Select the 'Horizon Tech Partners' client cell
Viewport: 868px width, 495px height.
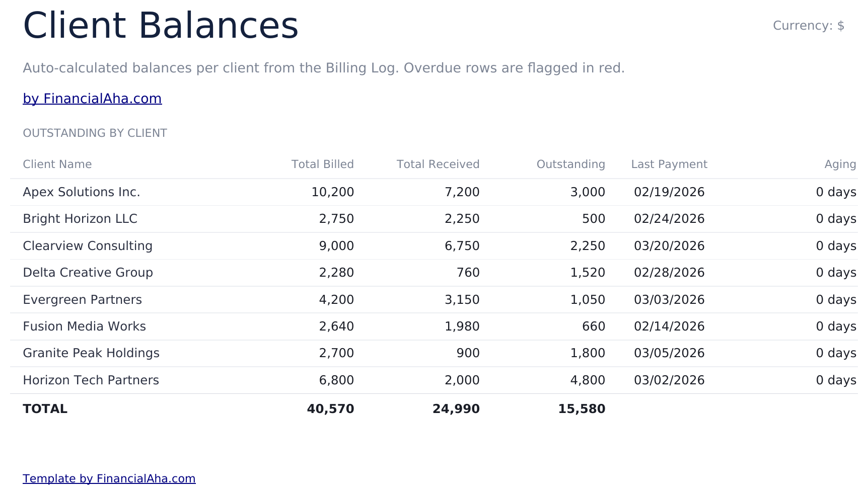pos(91,380)
